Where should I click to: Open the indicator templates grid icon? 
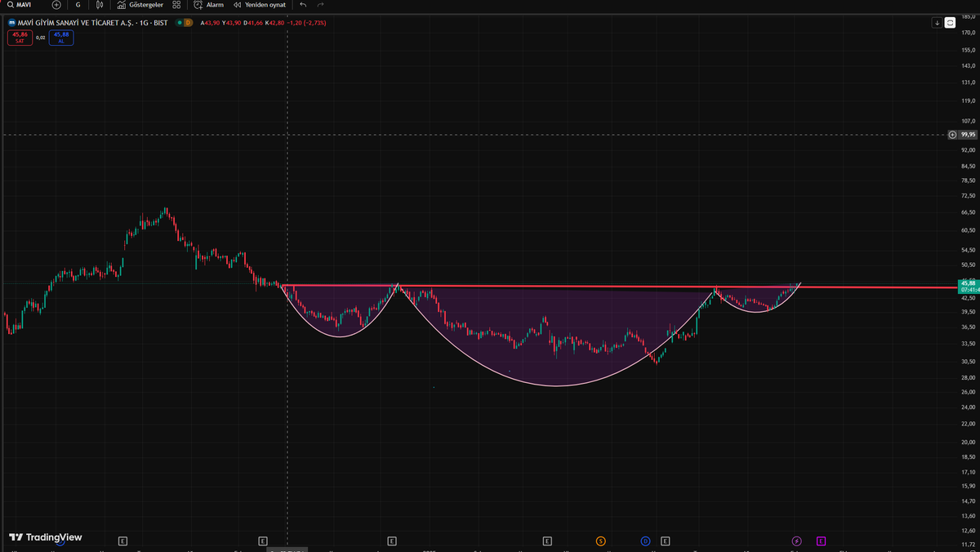(x=176, y=5)
